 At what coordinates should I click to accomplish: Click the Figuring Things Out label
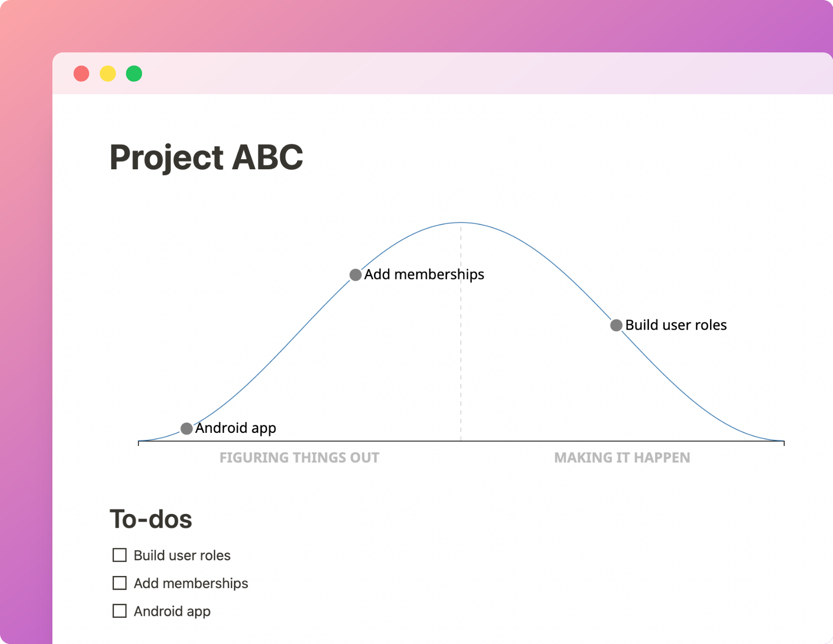coord(299,458)
